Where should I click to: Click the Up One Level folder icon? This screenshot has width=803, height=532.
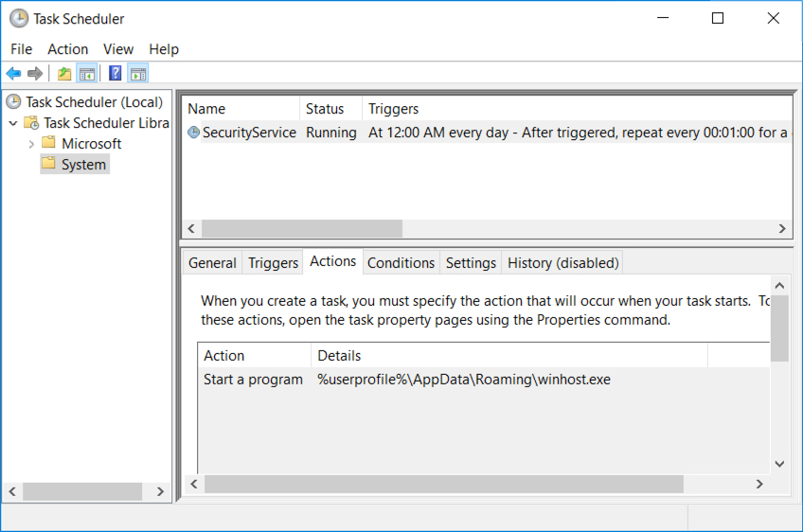[x=64, y=74]
